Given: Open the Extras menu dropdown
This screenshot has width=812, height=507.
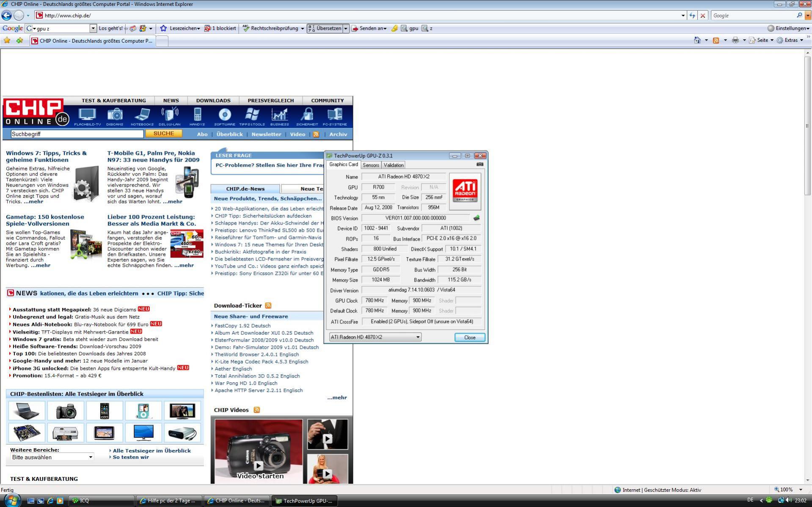Looking at the screenshot, I should click(x=790, y=40).
